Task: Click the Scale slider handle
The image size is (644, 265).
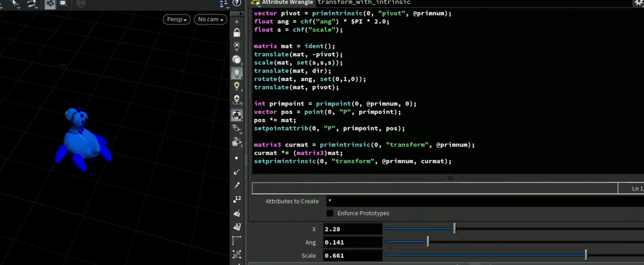Action: tap(586, 255)
